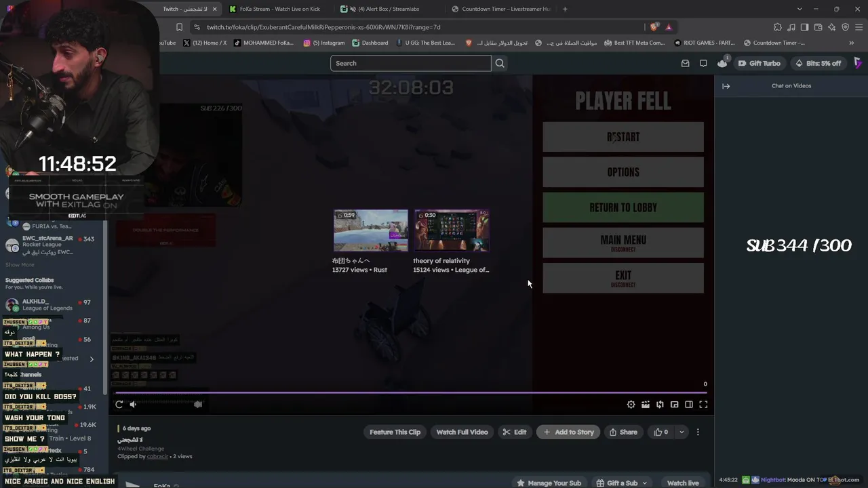Click the browser address bar URL

coord(323,27)
